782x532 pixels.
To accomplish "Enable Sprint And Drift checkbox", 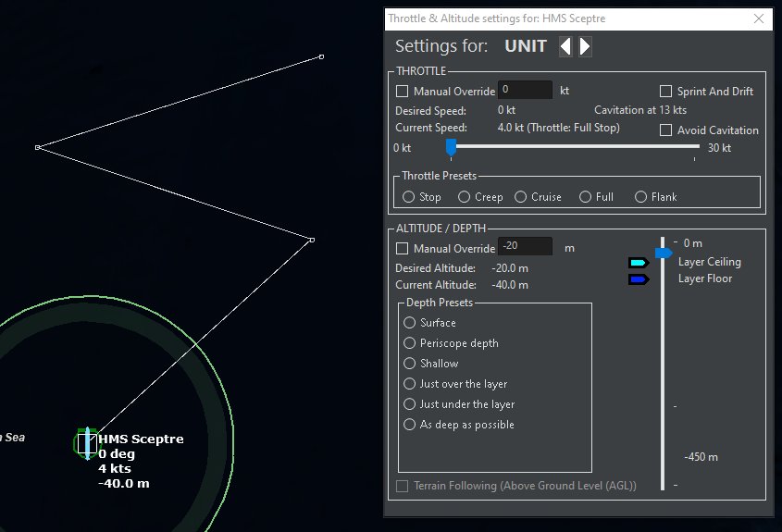I will [665, 92].
